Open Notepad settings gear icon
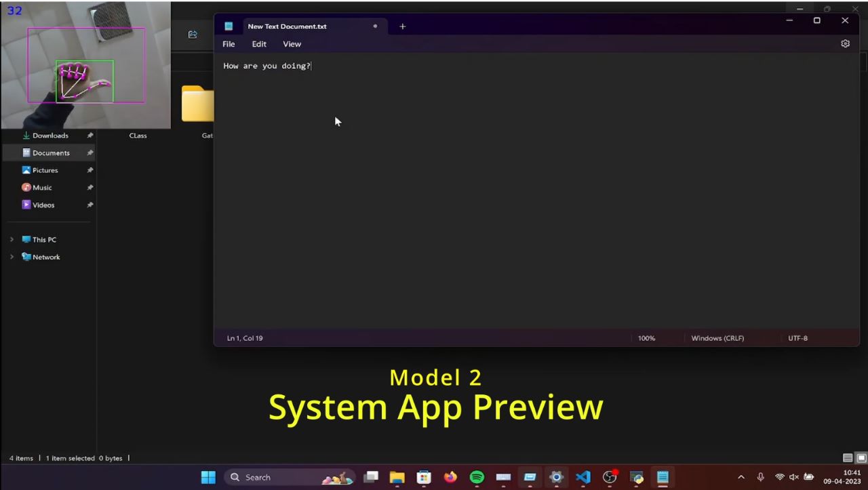The width and height of the screenshot is (868, 490). [x=845, y=43]
